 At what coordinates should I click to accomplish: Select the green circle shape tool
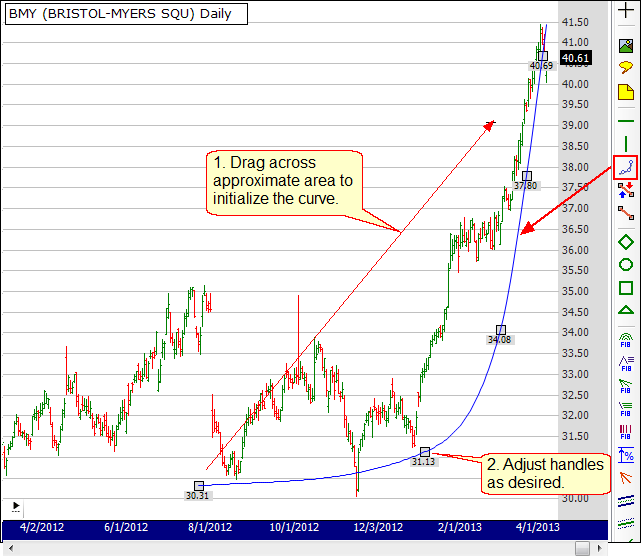click(x=626, y=265)
